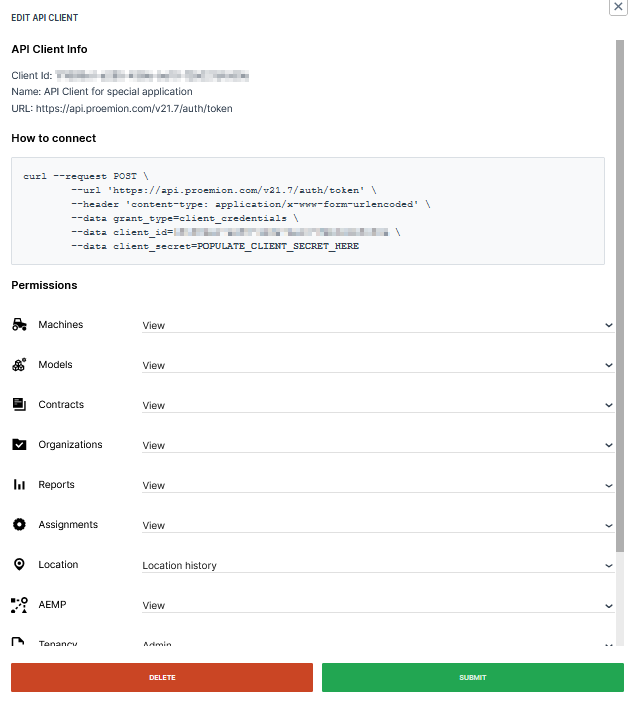Click the Models icon

tap(19, 365)
